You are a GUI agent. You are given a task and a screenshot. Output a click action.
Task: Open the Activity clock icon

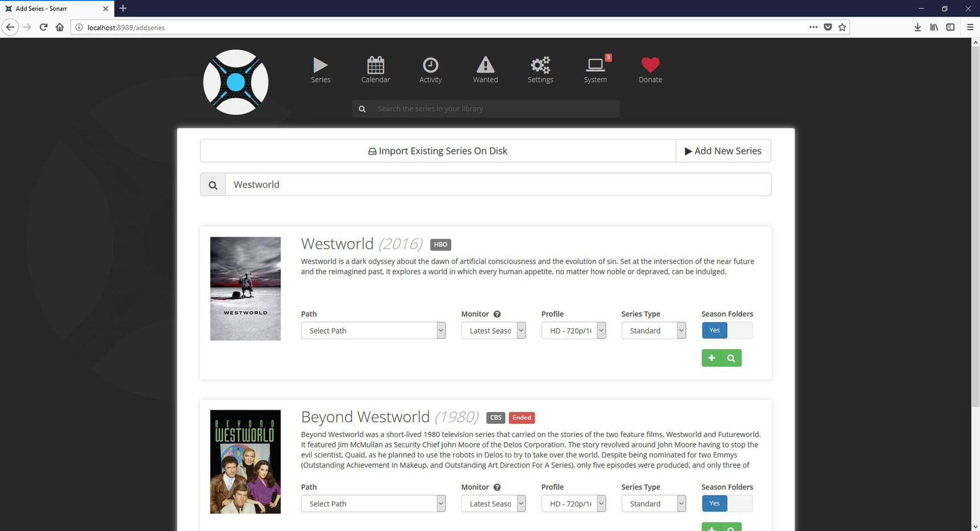point(430,65)
